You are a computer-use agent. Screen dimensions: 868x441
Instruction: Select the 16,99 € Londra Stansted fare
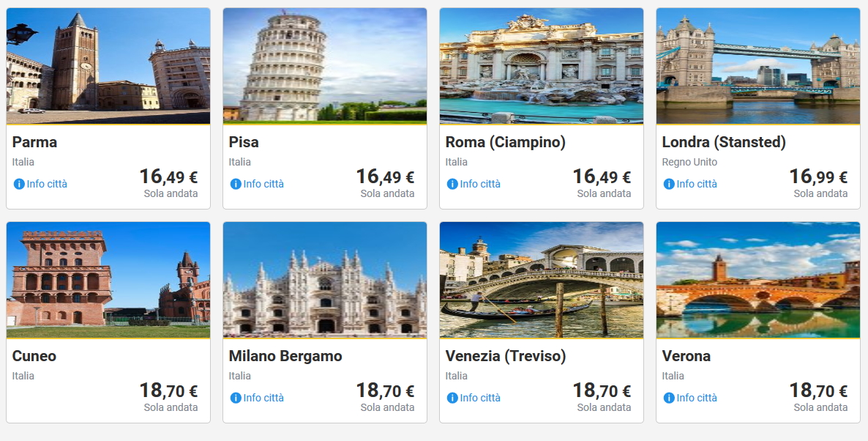[818, 177]
